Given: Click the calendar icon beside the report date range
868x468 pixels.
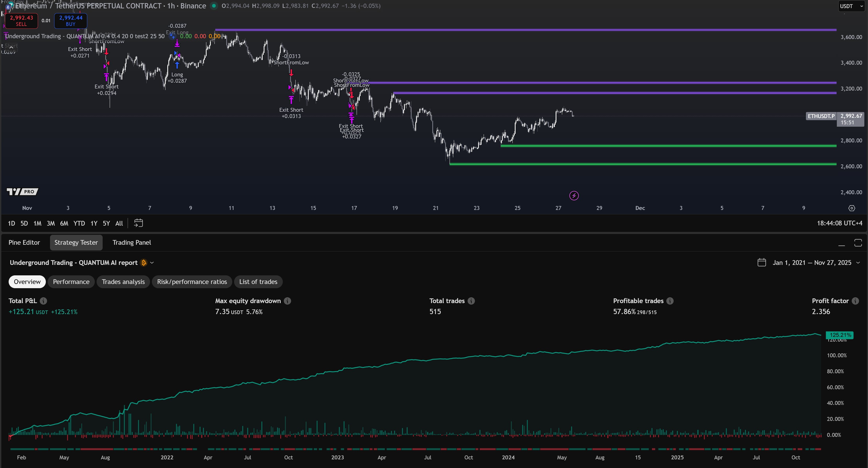Looking at the screenshot, I should [x=762, y=263].
